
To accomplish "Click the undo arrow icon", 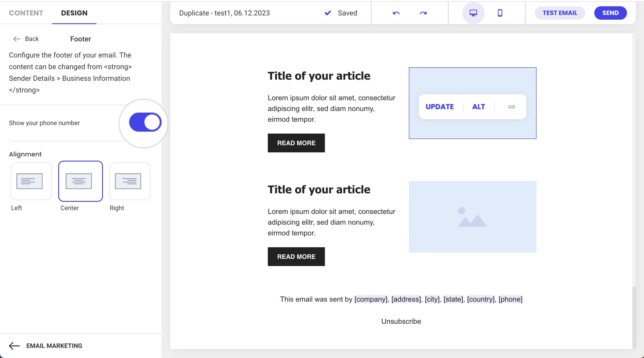I will [x=396, y=13].
